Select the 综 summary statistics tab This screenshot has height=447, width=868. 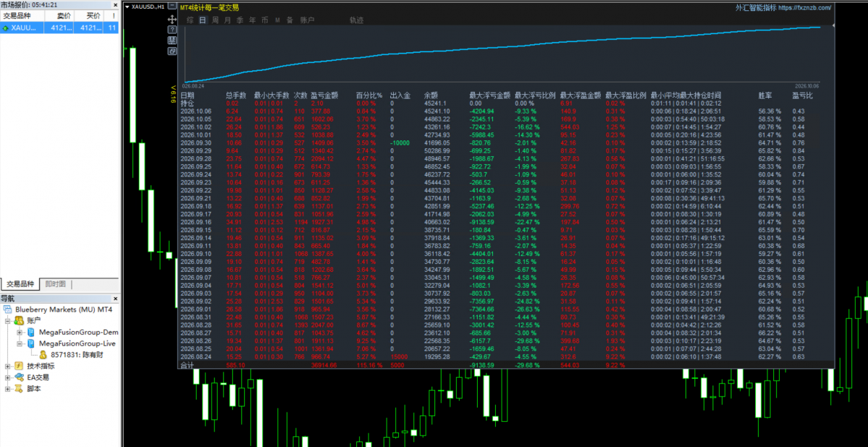coord(190,20)
